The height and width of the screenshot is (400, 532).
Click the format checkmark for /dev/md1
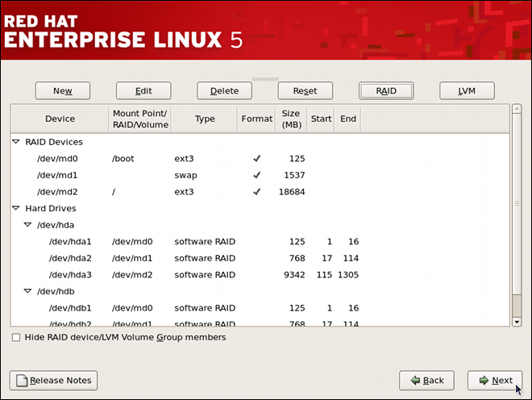257,175
